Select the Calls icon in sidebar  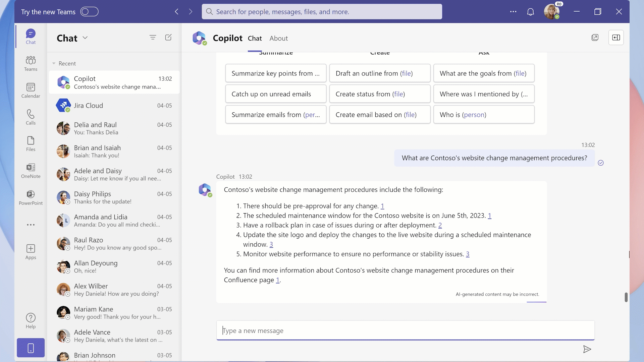point(31,118)
